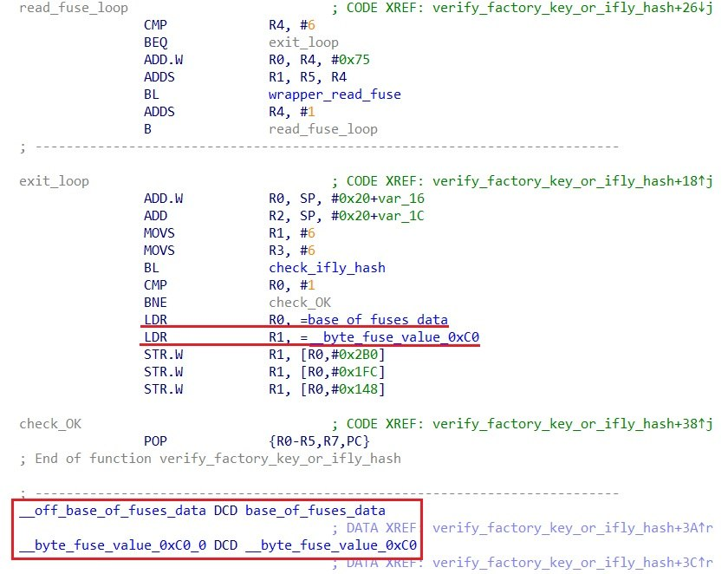
Task: Follow the read_fuse_loop target of the B instruction
Action: pyautogui.click(x=322, y=129)
